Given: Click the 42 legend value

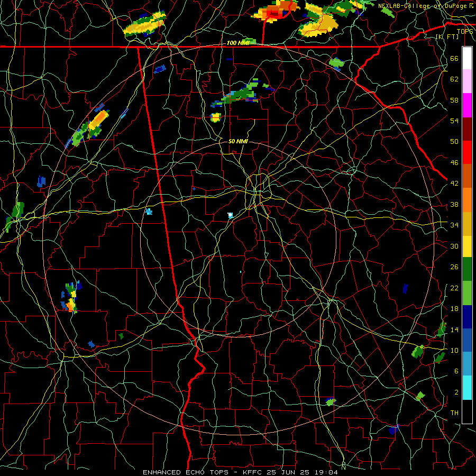Looking at the screenshot, I should tap(454, 184).
